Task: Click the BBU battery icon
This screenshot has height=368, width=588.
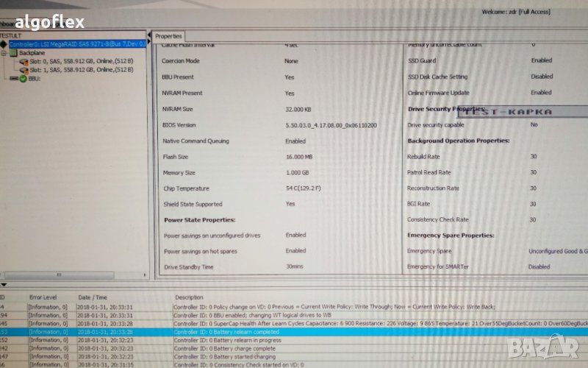Action: click(14, 79)
